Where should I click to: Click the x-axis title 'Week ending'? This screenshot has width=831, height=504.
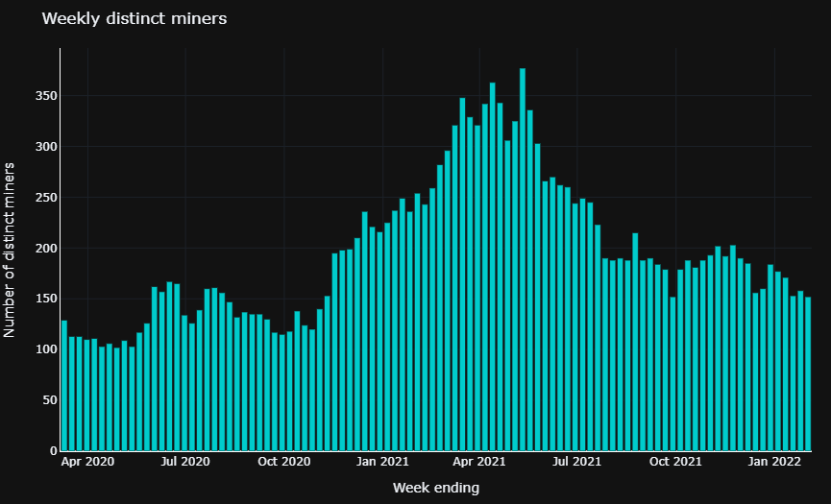coord(435,488)
